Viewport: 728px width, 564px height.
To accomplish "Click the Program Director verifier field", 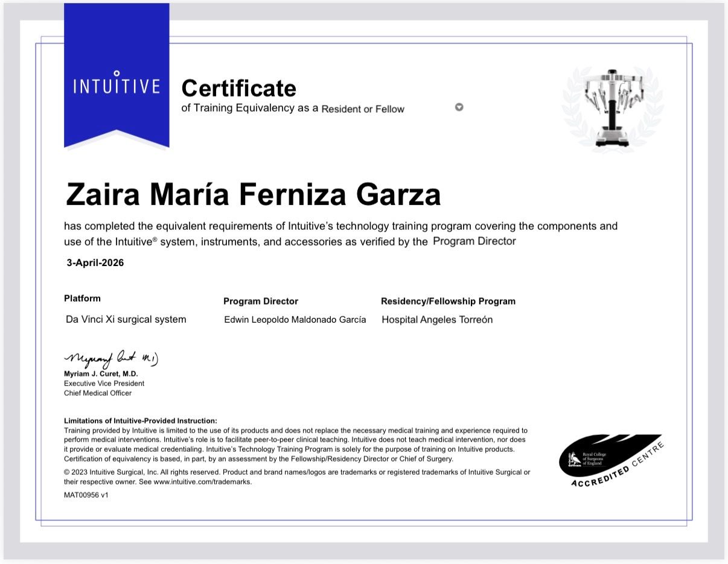I will (x=474, y=241).
